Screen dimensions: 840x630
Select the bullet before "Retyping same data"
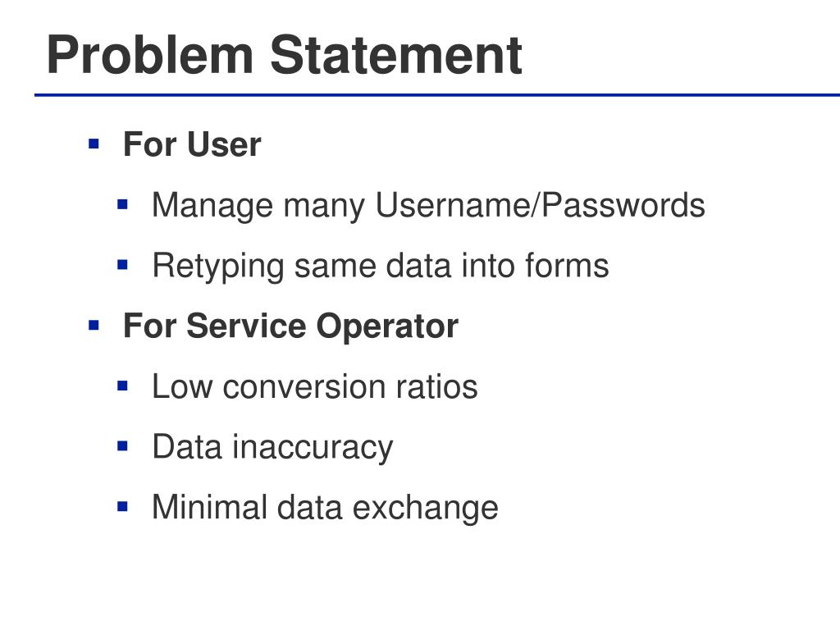tap(123, 265)
